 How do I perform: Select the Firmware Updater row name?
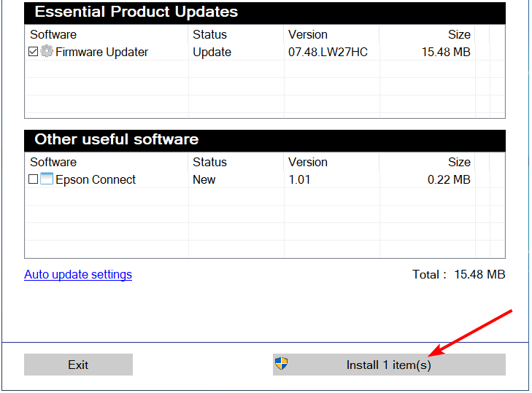[x=102, y=52]
